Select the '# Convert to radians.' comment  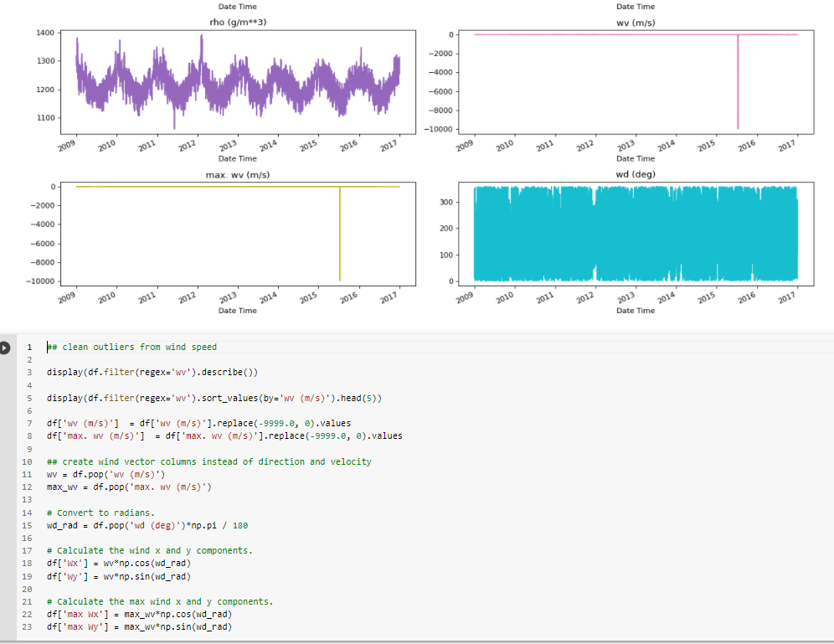point(100,513)
